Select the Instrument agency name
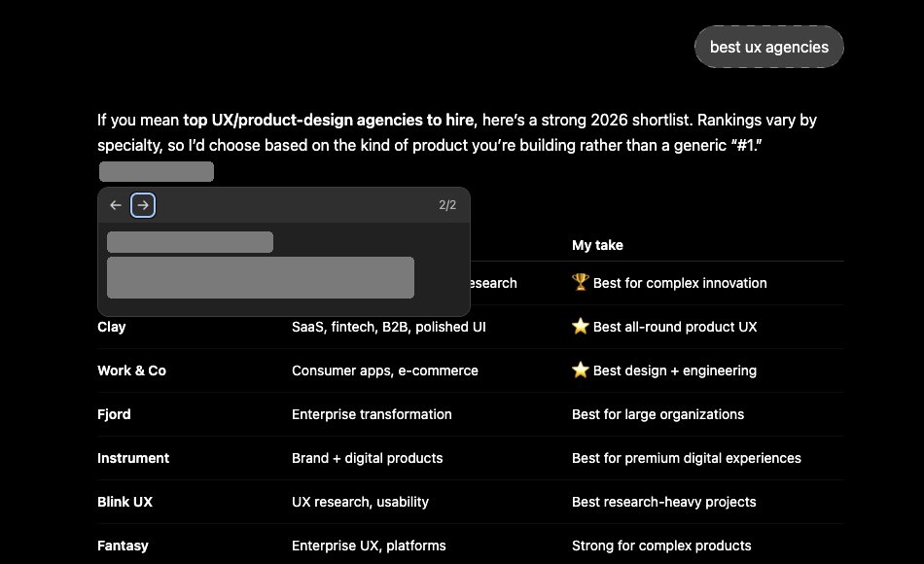Screen dimensions: 924x564 [133, 458]
